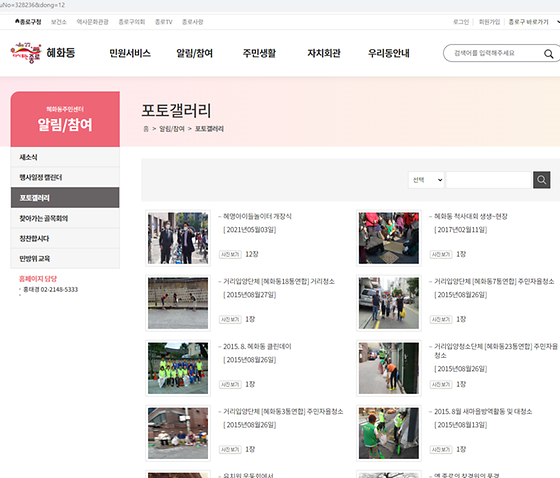Open thumbnail of 혜화동18통연합 거리청소
560x478 pixels.
click(178, 303)
